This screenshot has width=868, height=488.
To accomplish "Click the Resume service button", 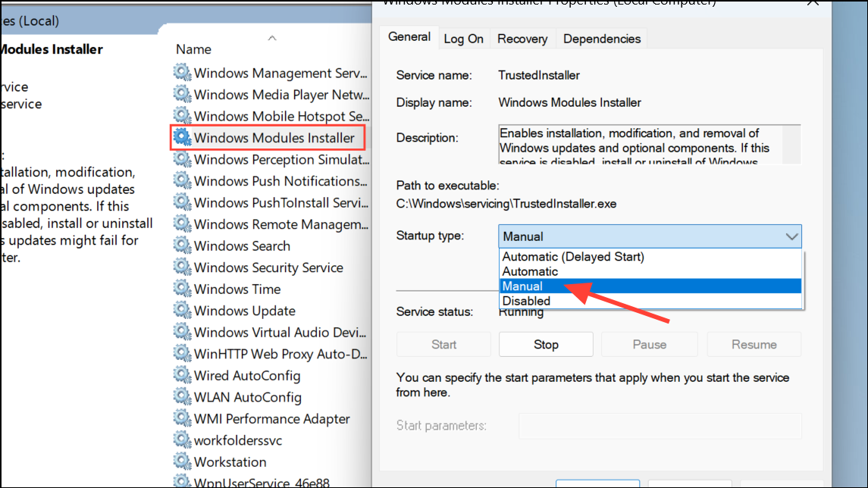I will (754, 344).
